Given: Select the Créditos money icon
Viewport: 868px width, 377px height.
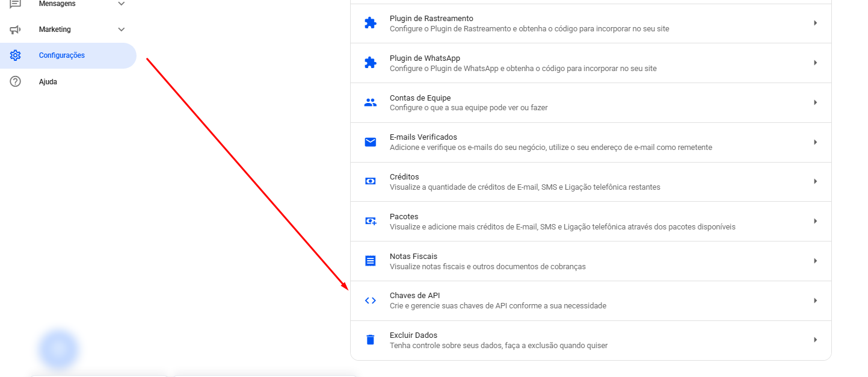Looking at the screenshot, I should click(x=371, y=181).
